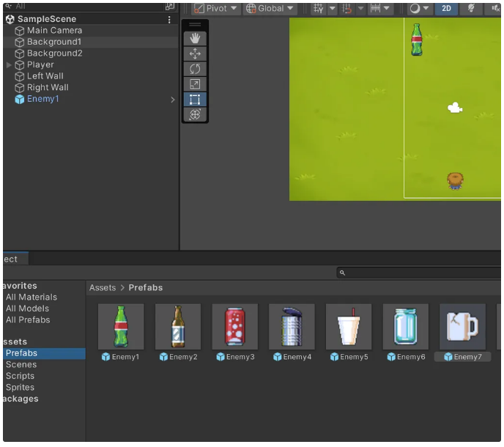Select Main Camera in hierarchy
Screen dimensions: 504x447
91,31
